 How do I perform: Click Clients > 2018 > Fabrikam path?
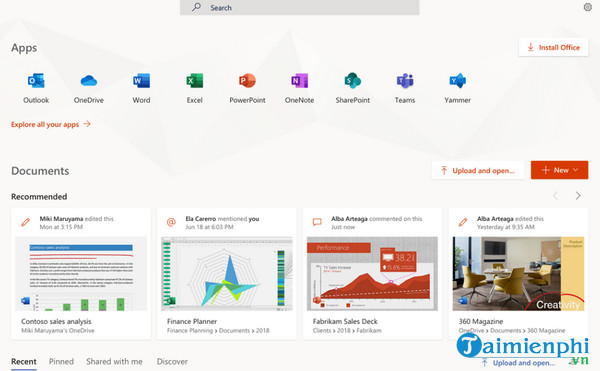(347, 330)
